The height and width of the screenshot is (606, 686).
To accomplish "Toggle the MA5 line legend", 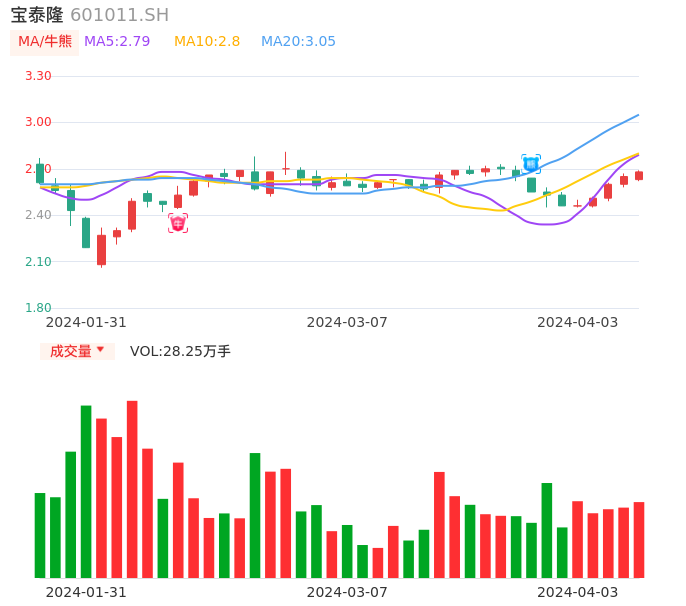I will tap(117, 42).
